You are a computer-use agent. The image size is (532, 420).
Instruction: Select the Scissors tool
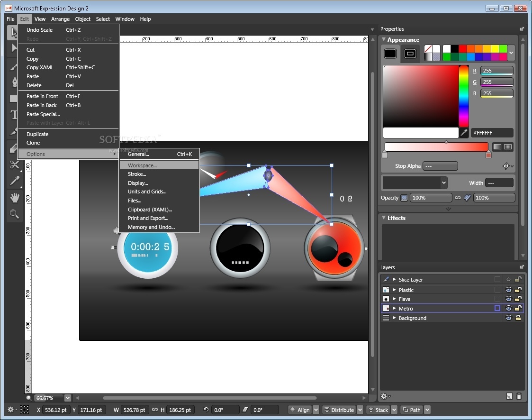(x=14, y=164)
